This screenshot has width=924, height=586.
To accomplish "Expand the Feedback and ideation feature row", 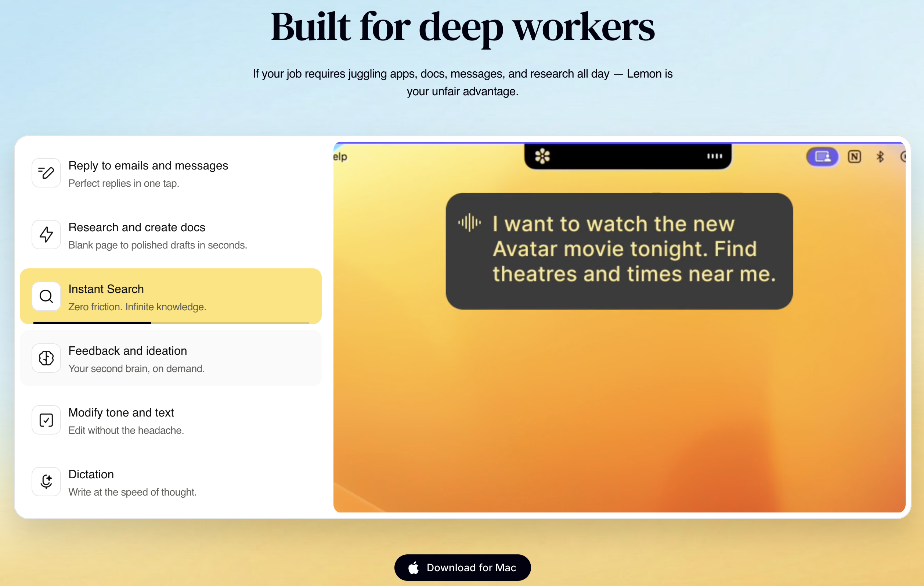I will coord(171,358).
